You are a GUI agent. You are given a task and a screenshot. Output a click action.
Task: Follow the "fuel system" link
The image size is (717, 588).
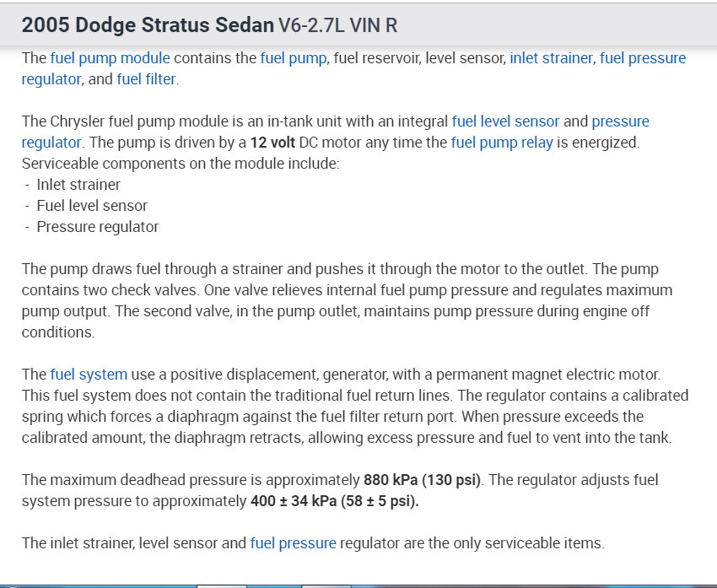(89, 375)
